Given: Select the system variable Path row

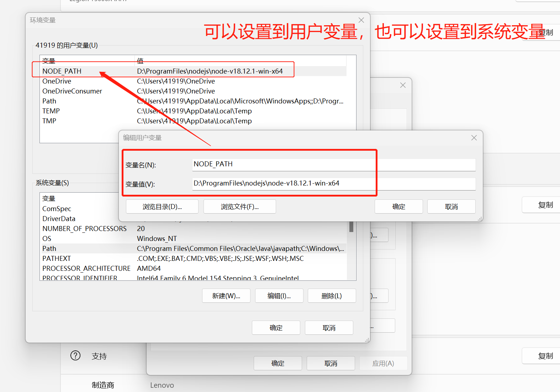Looking at the screenshot, I should point(194,248).
